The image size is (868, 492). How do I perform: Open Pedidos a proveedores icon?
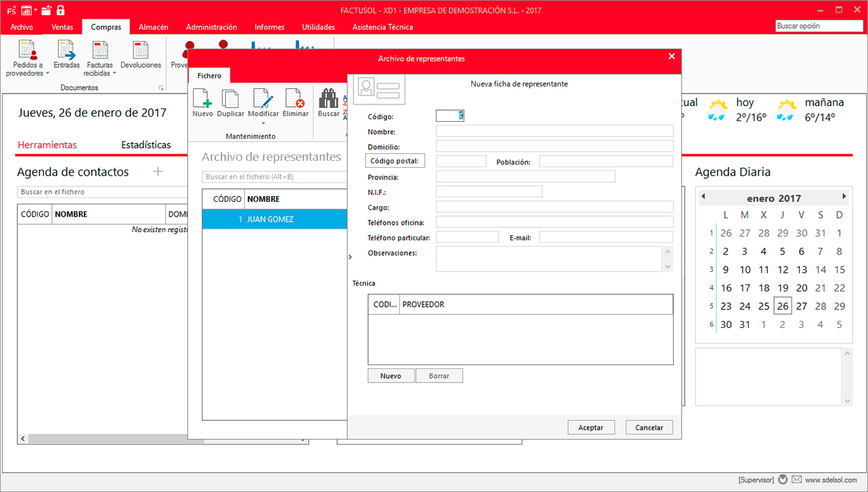[28, 50]
